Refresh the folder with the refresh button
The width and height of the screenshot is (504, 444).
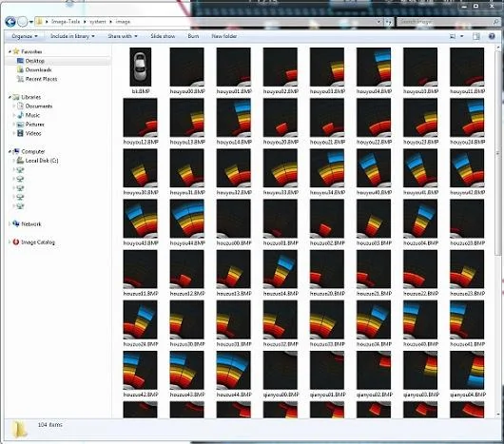coord(389,22)
